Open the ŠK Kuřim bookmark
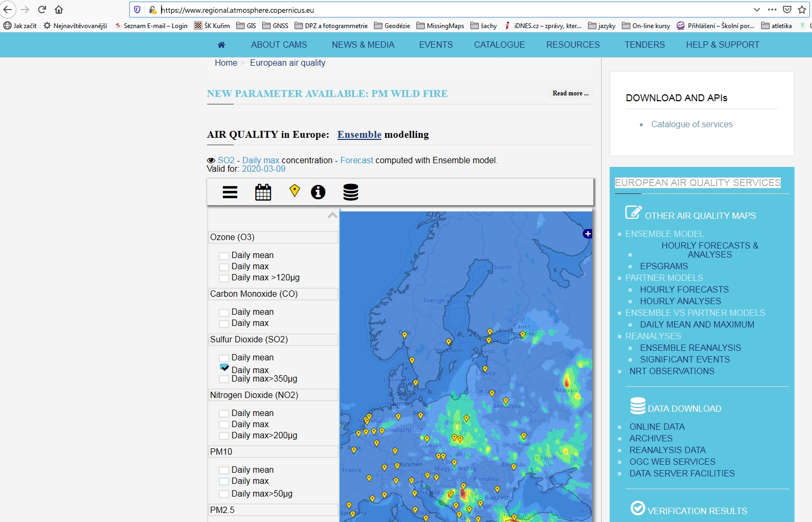812x522 pixels. tap(212, 25)
